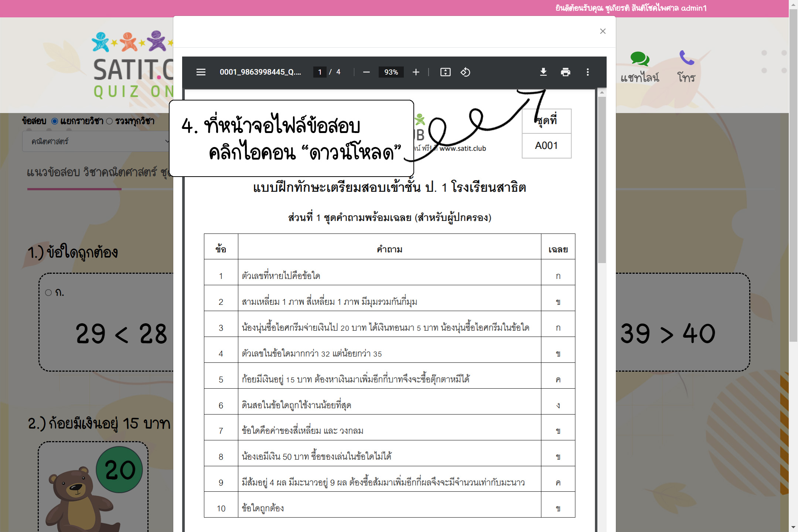Click the PDF page number field
This screenshot has width=798, height=532.
(x=320, y=72)
